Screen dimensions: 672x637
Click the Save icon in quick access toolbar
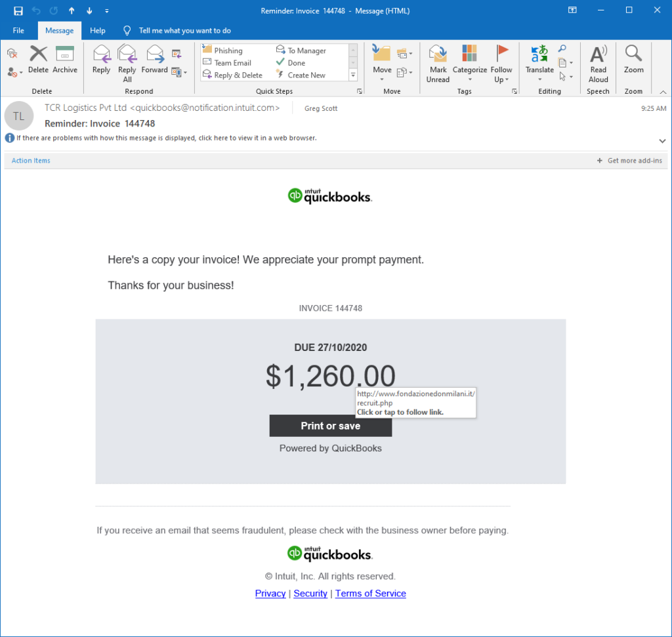pyautogui.click(x=18, y=10)
